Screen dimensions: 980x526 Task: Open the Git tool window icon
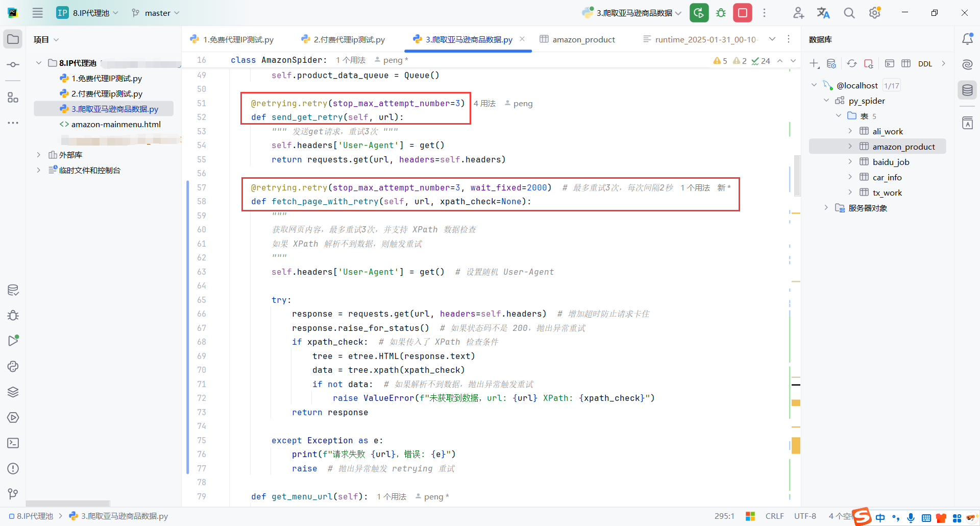click(13, 494)
